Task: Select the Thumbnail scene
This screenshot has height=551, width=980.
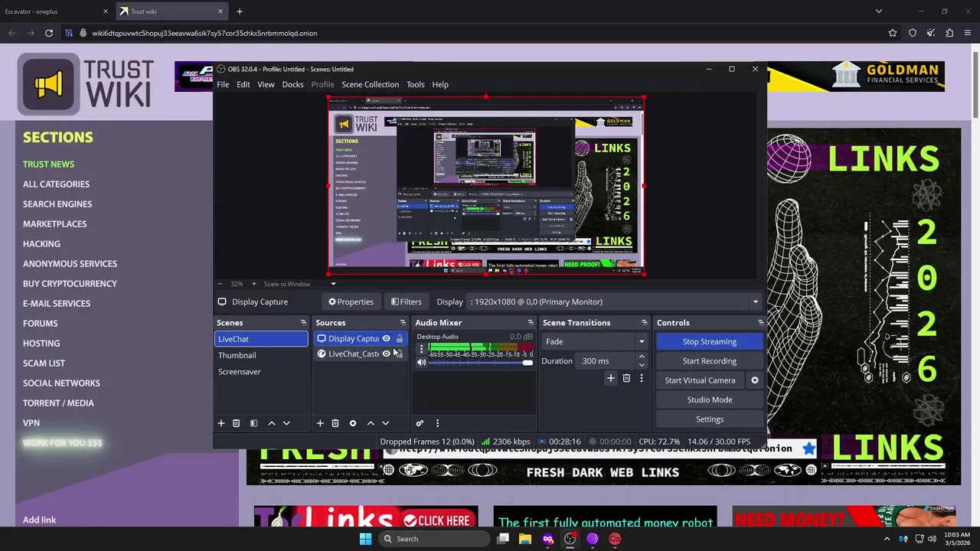Action: 261,355
